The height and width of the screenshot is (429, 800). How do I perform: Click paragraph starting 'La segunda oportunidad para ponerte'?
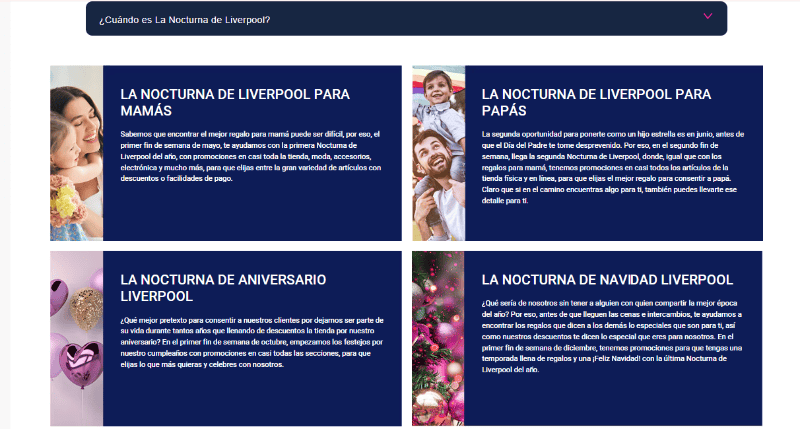[x=613, y=167]
